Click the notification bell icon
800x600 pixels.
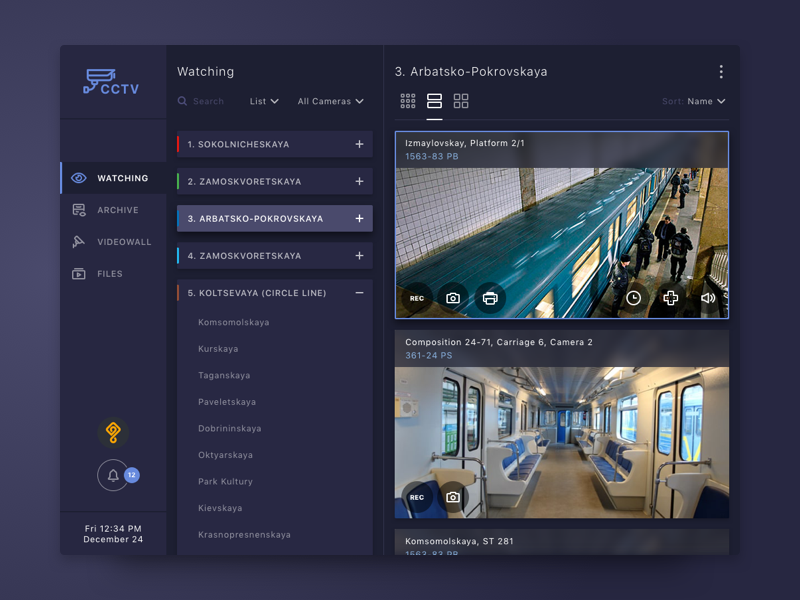click(113, 476)
